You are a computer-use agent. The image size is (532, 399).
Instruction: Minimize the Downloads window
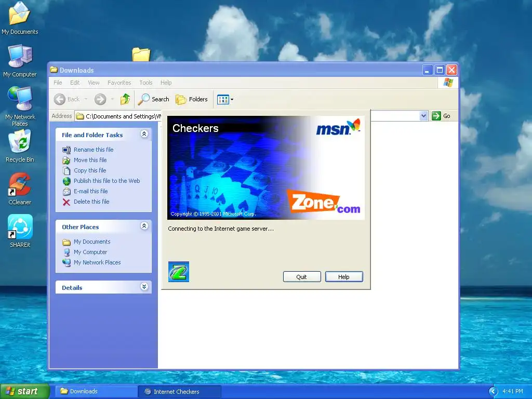[x=427, y=70]
